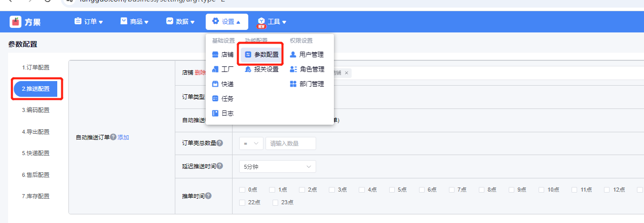Check the 1点 checkbox

(x=272, y=190)
